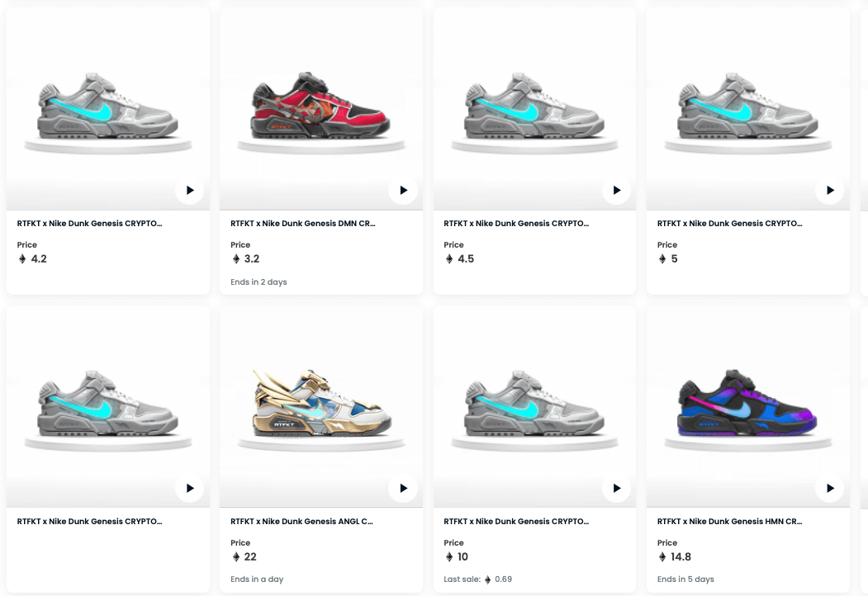Play preview on the unpriced CryptoKicks card
Screen dimensions: 868x596
coord(190,488)
